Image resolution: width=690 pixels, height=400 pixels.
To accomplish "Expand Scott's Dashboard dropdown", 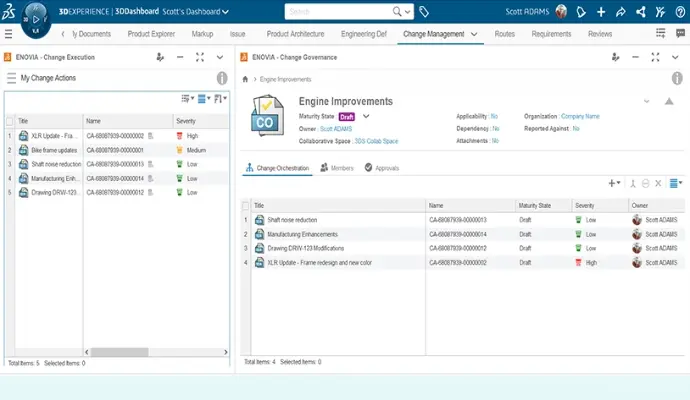I will (226, 12).
